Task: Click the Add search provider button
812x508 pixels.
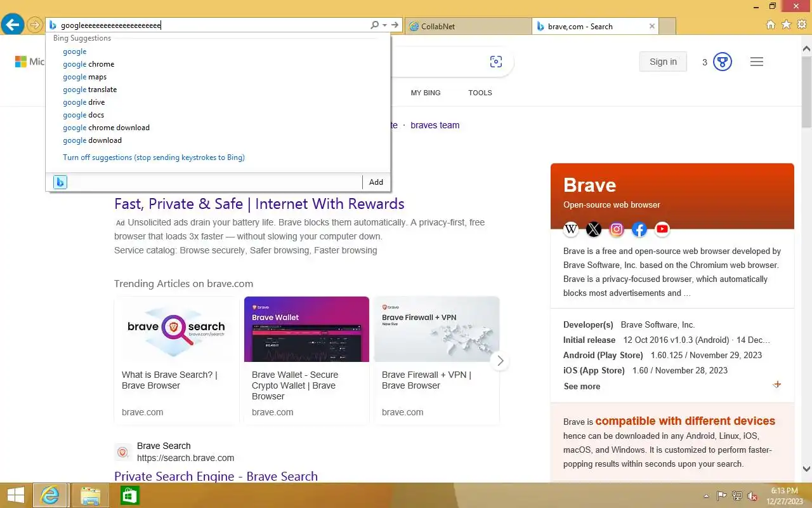Action: 376,182
